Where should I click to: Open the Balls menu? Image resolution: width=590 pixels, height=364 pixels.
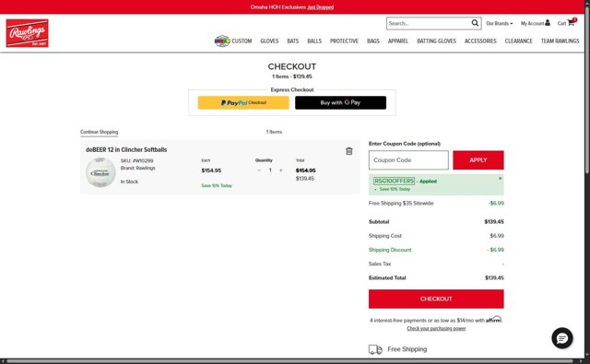coord(314,41)
